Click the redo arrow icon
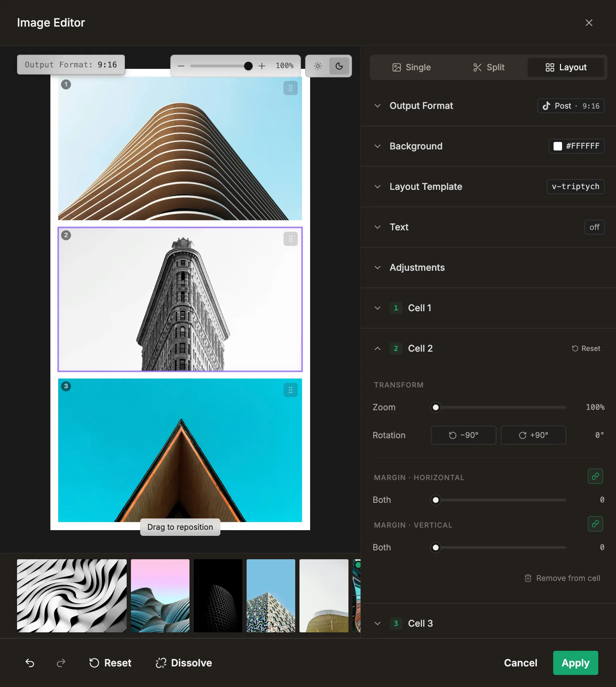This screenshot has height=687, width=616. click(61, 663)
